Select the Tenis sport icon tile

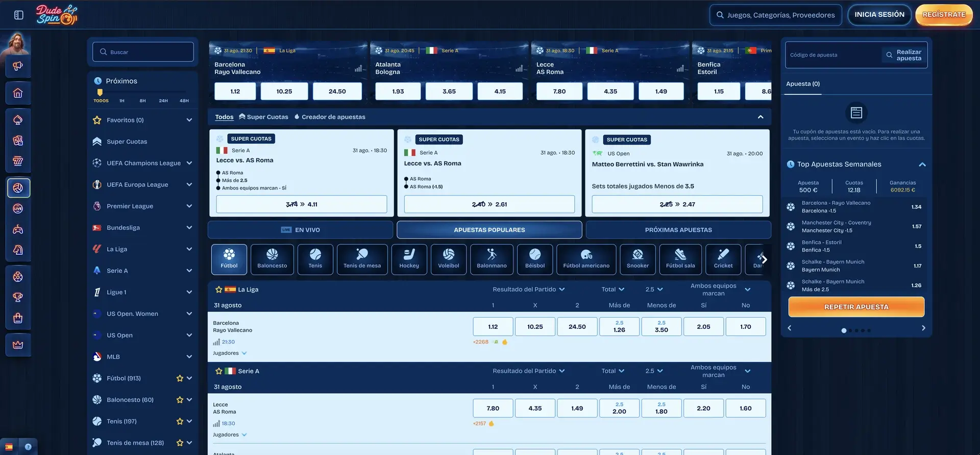tap(315, 259)
